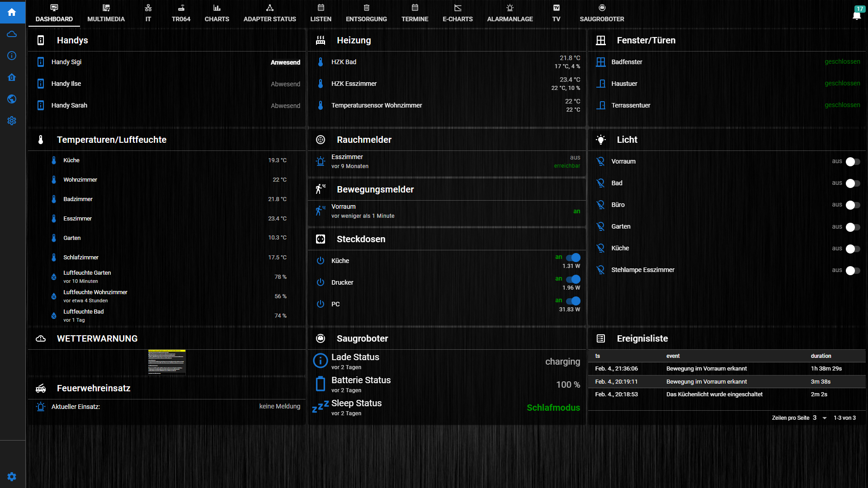Open the CHARTS tab

coord(217,13)
